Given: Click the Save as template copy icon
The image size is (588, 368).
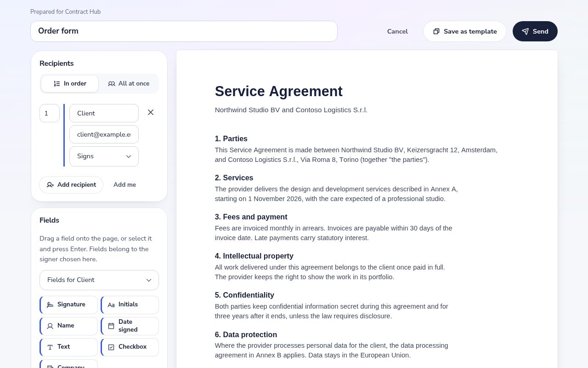Looking at the screenshot, I should click(436, 31).
